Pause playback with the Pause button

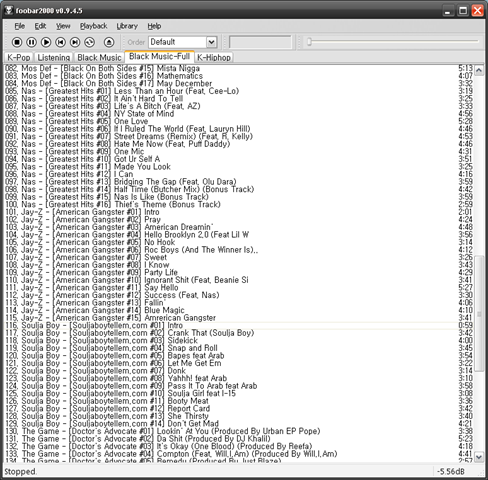coord(31,42)
